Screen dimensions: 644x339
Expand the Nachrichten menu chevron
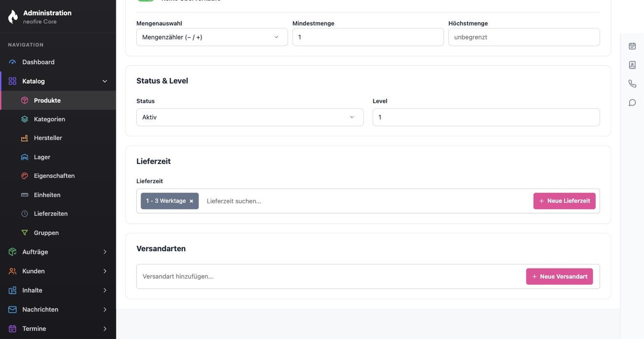coord(105,309)
